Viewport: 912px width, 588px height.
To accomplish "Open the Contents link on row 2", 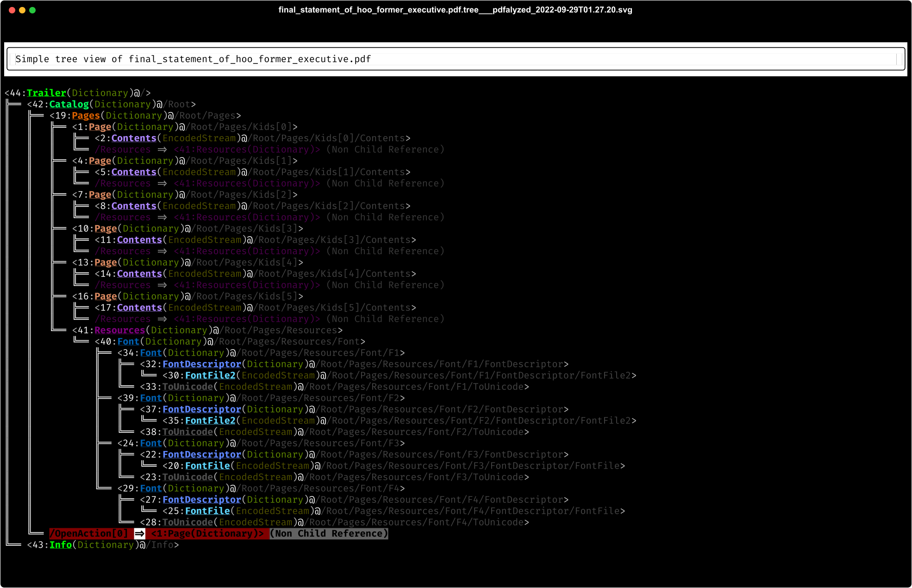I will (x=134, y=138).
